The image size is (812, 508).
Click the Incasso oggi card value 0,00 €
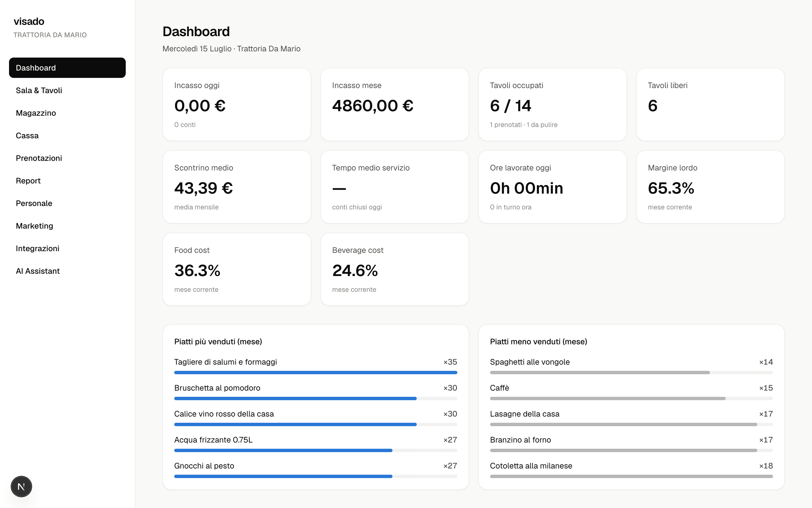(200, 106)
